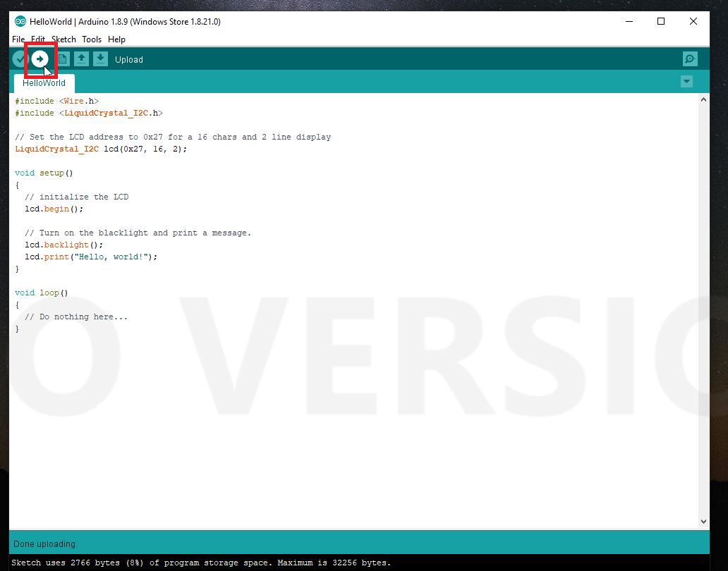Click the 'void setup()' line
This screenshot has width=728, height=571.
click(44, 173)
